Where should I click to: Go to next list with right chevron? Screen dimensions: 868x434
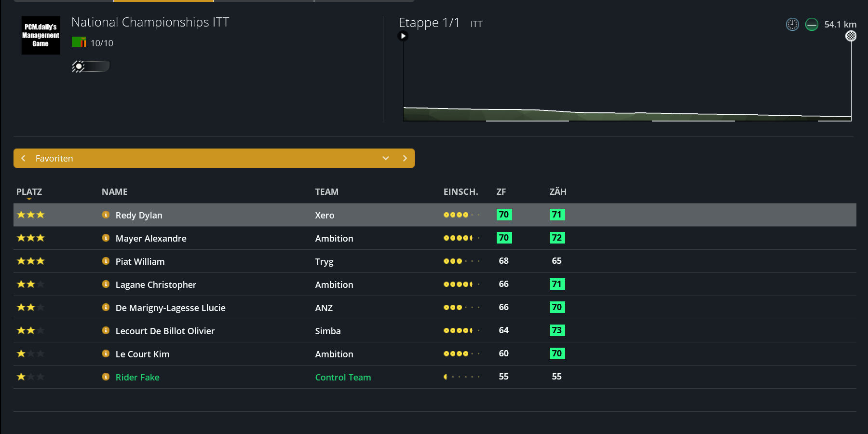[x=405, y=158]
